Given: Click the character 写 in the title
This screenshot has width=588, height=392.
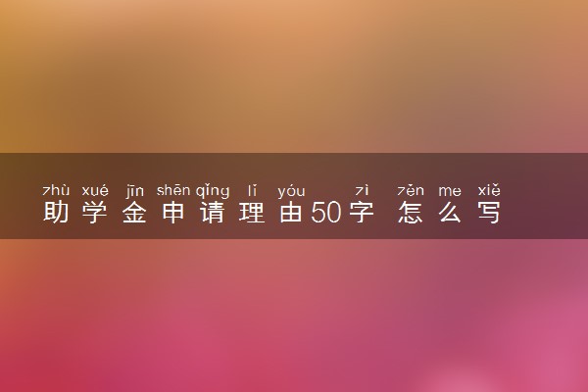Looking at the screenshot, I should pyautogui.click(x=489, y=212).
